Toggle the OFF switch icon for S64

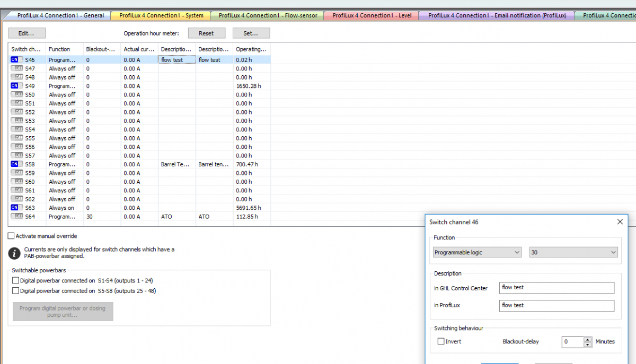click(17, 216)
